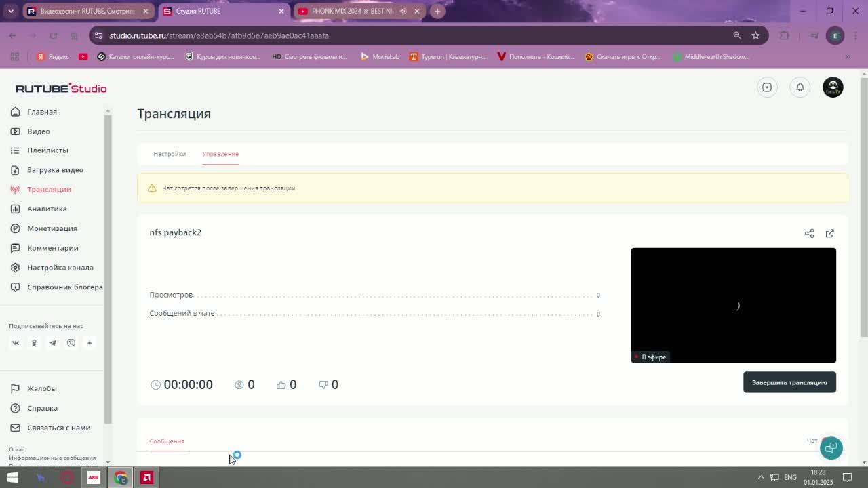Click the dislikes thumbs-down counter
Screen dimensions: 868x488
[x=328, y=384]
